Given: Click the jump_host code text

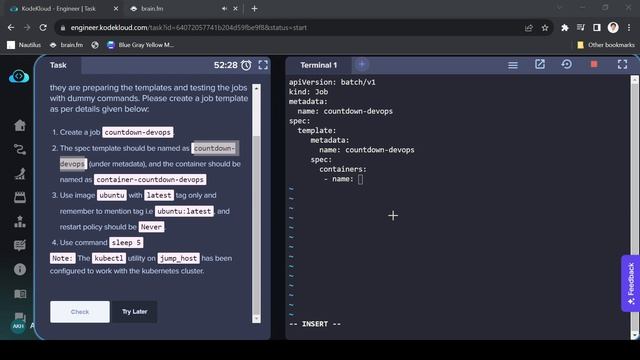Looking at the screenshot, I should click(178, 258).
